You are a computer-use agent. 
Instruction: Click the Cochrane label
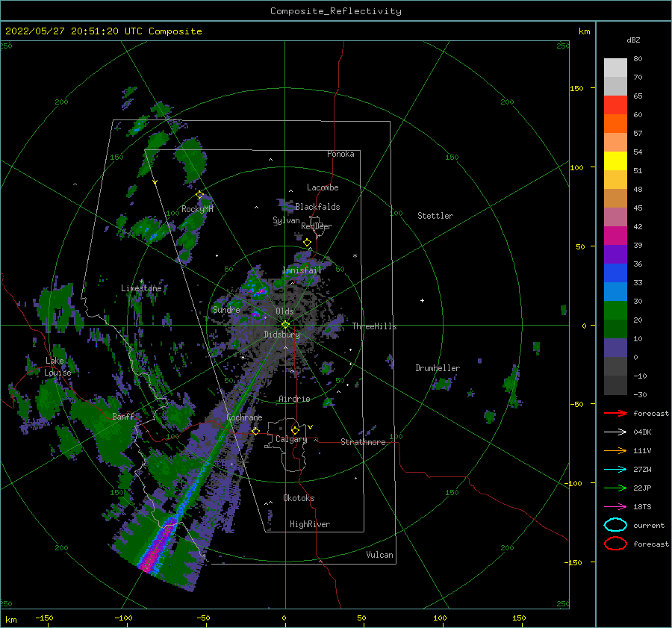click(x=244, y=417)
